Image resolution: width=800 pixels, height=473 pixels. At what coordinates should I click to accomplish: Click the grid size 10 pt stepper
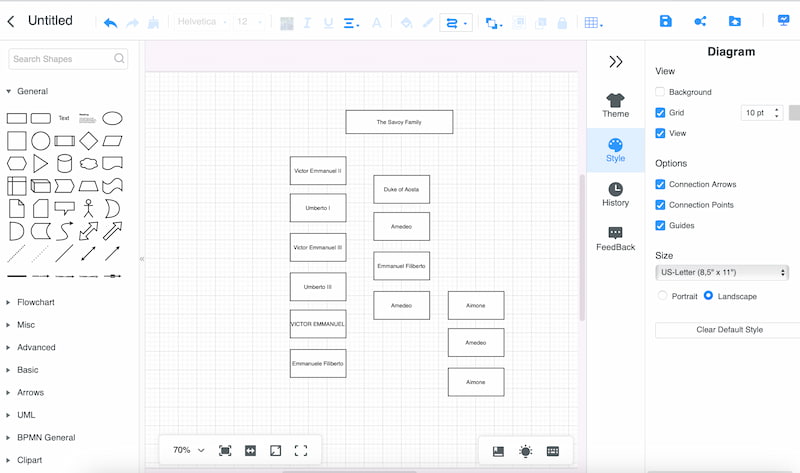[x=777, y=113]
